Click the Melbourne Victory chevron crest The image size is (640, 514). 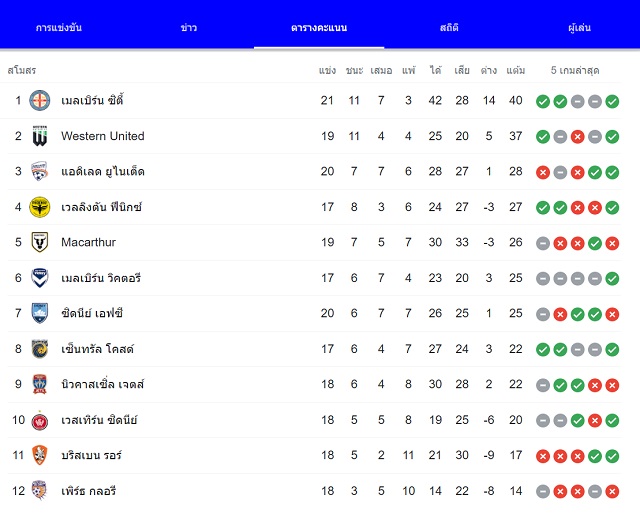point(40,278)
